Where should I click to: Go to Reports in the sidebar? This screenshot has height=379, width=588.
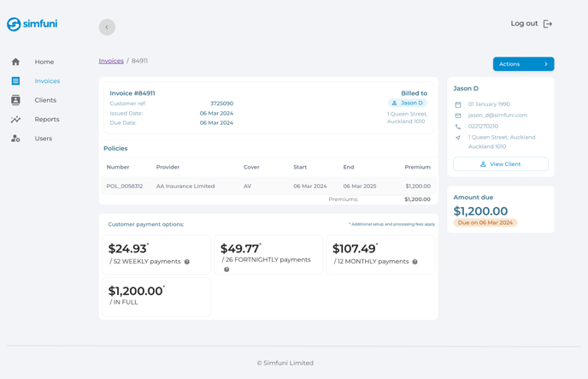[47, 120]
